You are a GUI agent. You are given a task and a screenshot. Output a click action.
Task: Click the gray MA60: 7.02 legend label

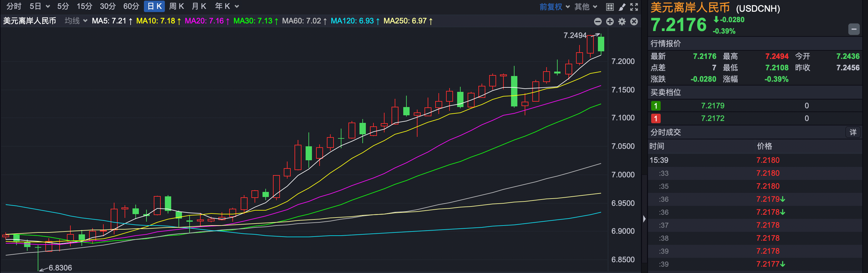coord(304,21)
